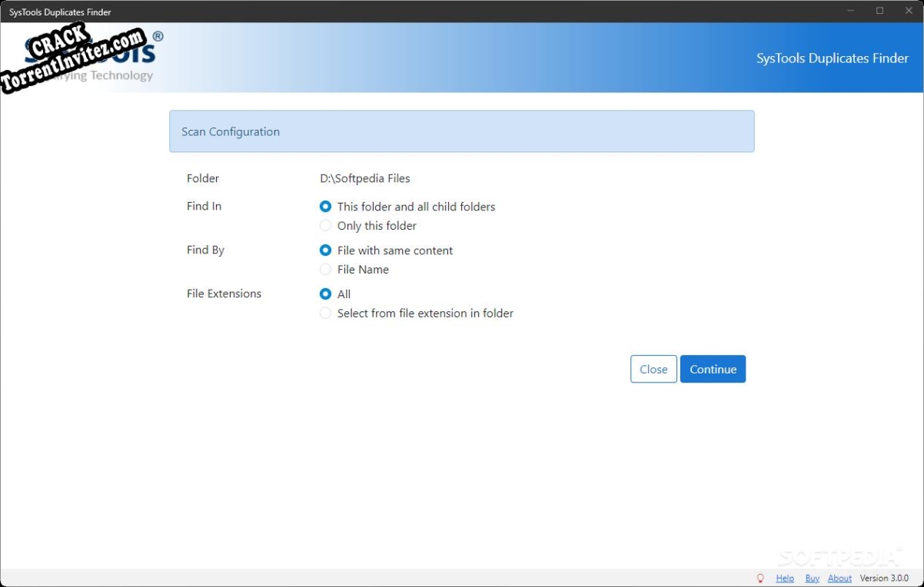924x587 pixels.
Task: Click 'SysTools Duplicates Finder' header title
Action: click(x=833, y=58)
